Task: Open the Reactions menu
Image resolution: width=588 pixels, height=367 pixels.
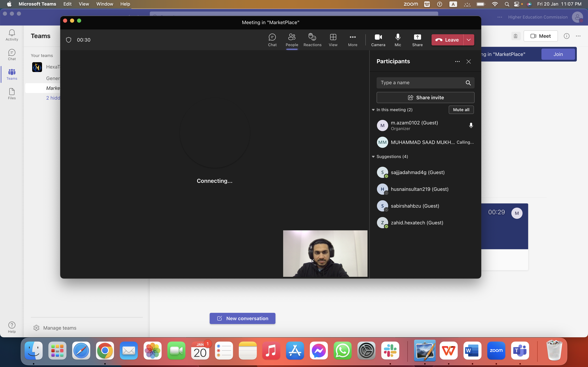Action: point(312,40)
